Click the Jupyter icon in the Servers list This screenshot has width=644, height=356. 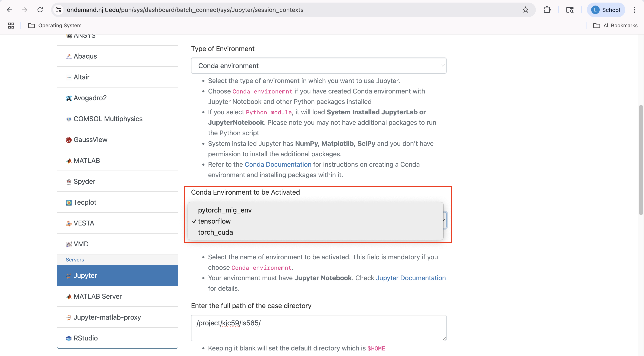(x=69, y=276)
